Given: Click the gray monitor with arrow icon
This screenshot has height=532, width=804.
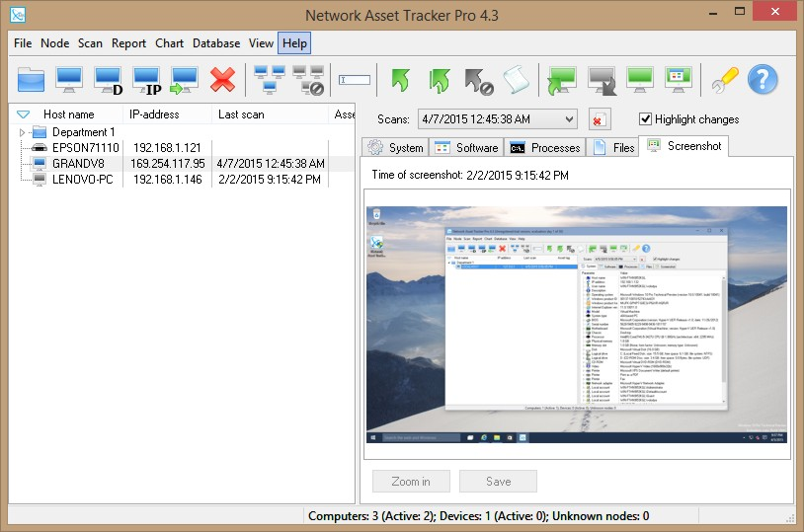Looking at the screenshot, I should (x=602, y=81).
